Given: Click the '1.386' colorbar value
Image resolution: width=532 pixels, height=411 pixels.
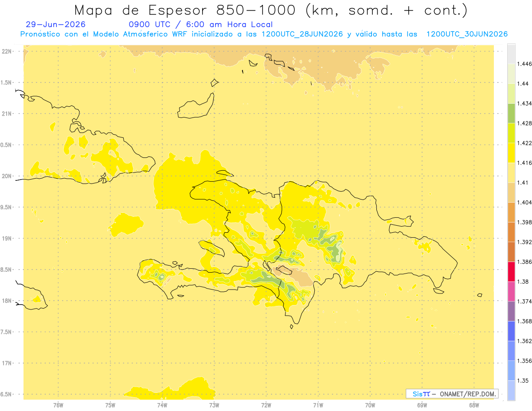Looking at the screenshot, I should [x=524, y=262].
